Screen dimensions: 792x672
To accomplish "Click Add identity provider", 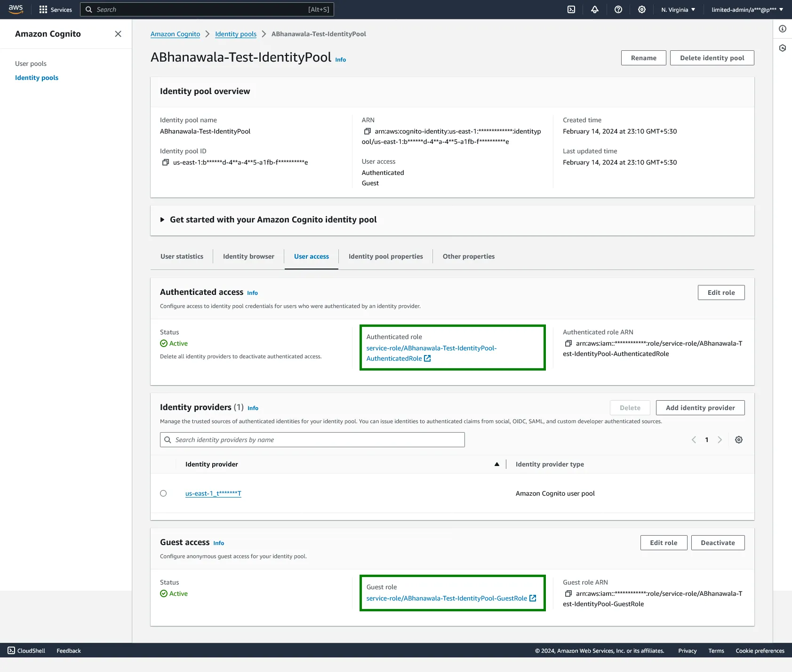I will point(700,408).
